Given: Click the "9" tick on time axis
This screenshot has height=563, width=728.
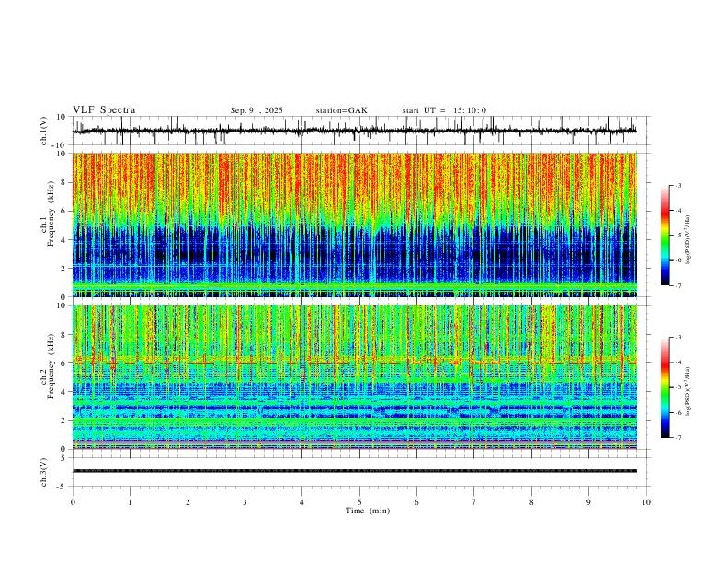Looking at the screenshot, I should [x=588, y=502].
